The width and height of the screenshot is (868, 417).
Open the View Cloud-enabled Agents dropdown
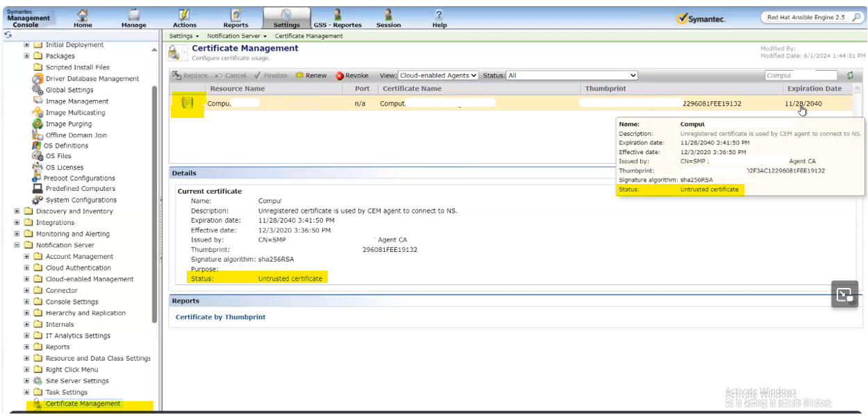tap(438, 76)
